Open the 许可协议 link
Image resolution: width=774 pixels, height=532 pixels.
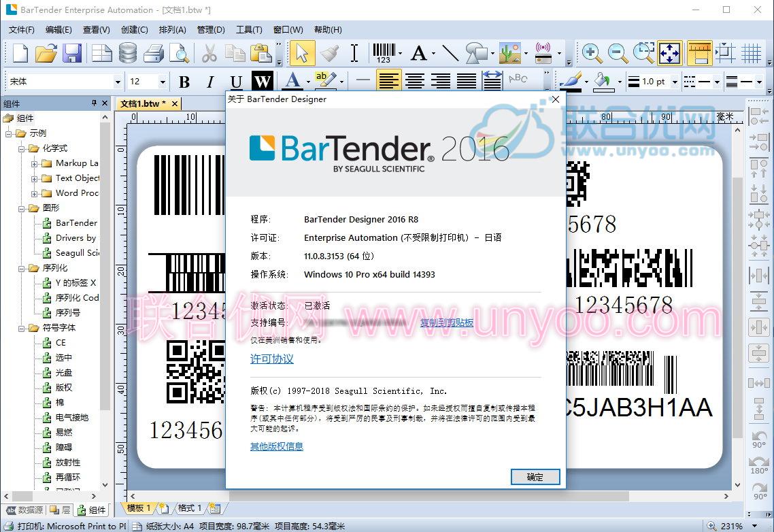click(x=272, y=359)
